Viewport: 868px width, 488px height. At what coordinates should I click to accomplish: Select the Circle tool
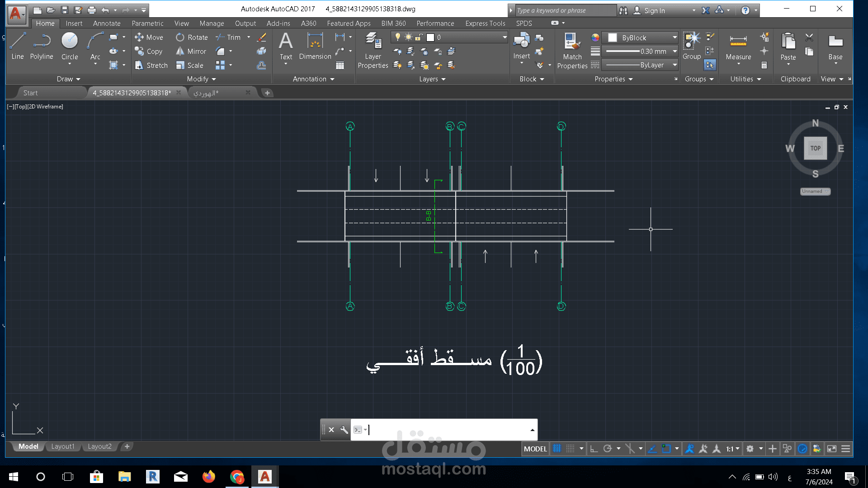pyautogui.click(x=70, y=46)
